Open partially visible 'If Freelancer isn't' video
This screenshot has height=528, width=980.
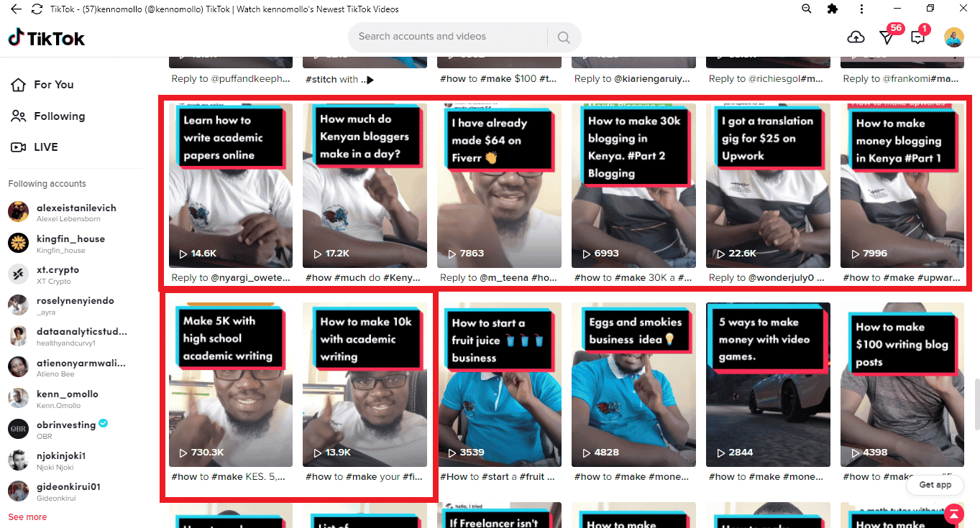click(x=499, y=515)
